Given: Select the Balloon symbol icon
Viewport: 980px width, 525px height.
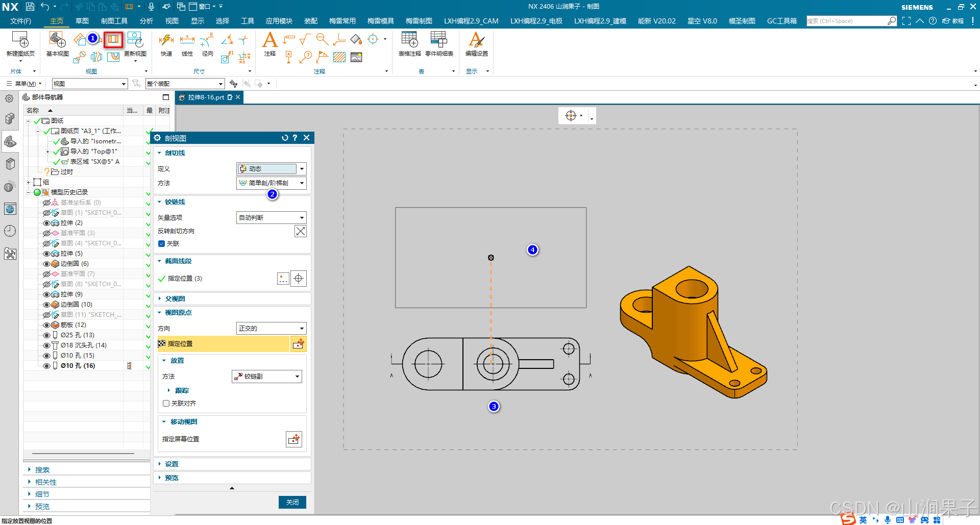Looking at the screenshot, I should pyautogui.click(x=306, y=57).
